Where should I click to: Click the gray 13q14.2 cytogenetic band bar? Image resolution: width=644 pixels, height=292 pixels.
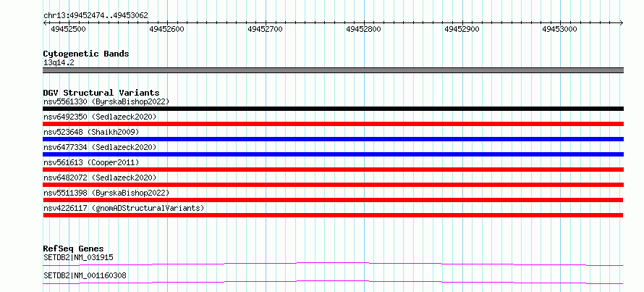click(x=333, y=70)
